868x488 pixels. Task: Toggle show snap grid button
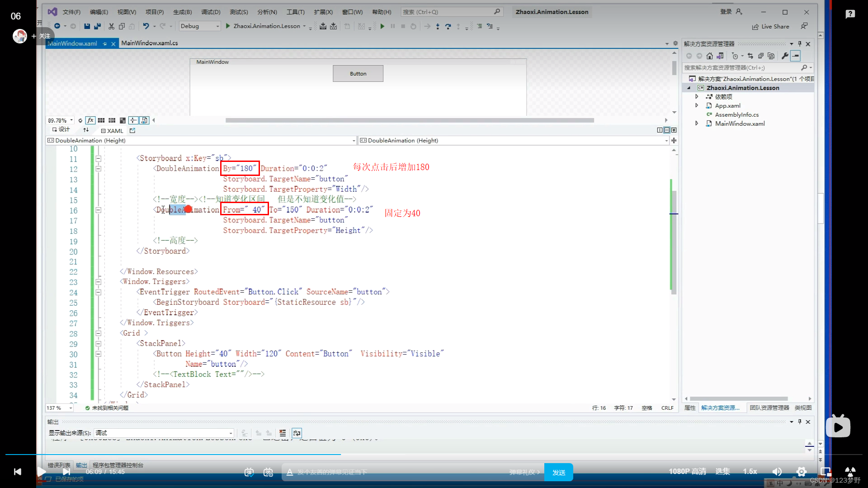101,120
